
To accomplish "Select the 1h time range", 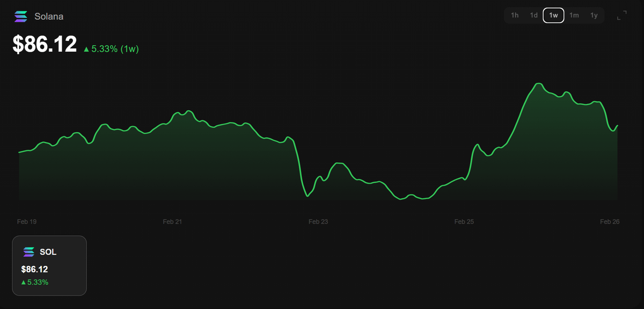I will click(x=515, y=16).
